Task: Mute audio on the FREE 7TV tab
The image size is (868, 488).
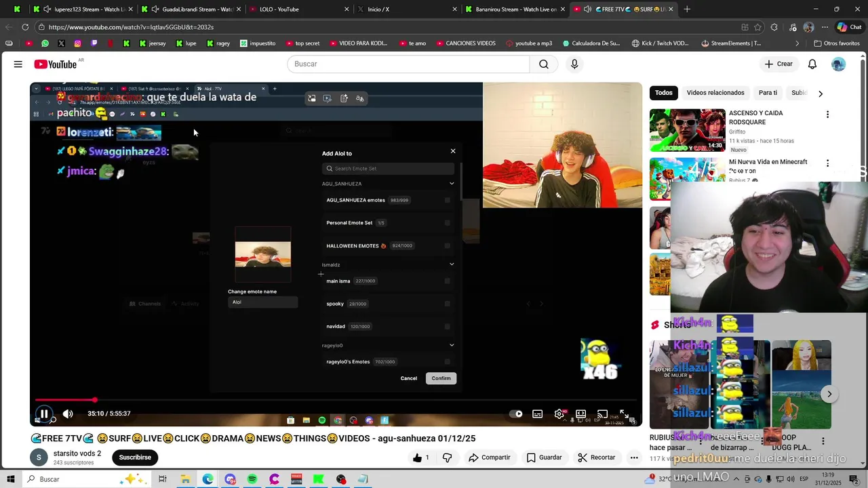Action: [x=587, y=9]
